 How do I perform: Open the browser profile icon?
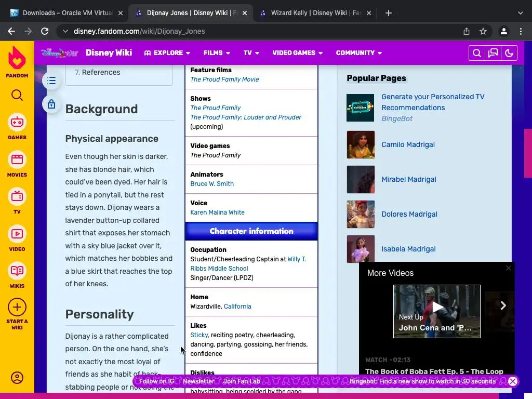click(x=504, y=31)
